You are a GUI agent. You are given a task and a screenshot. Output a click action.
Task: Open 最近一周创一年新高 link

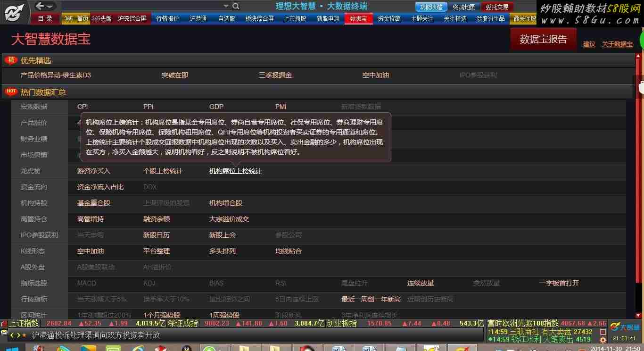tap(371, 299)
